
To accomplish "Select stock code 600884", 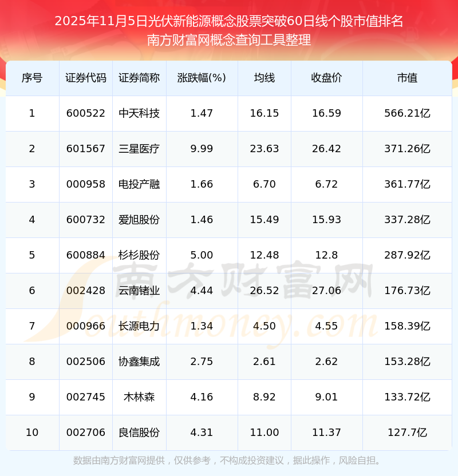I will [86, 255].
